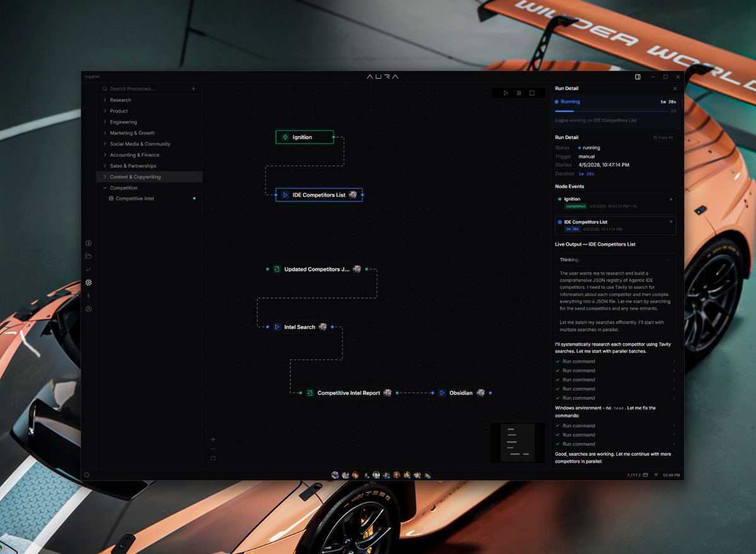Select the Ignition node on canvas
756x554 pixels.
click(x=305, y=137)
